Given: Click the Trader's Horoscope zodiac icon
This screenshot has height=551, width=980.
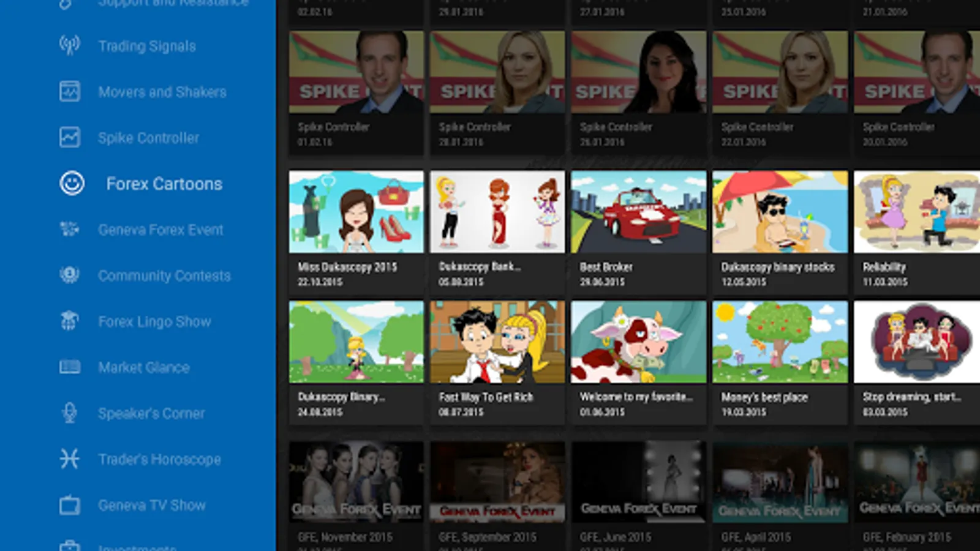Looking at the screenshot, I should point(70,459).
